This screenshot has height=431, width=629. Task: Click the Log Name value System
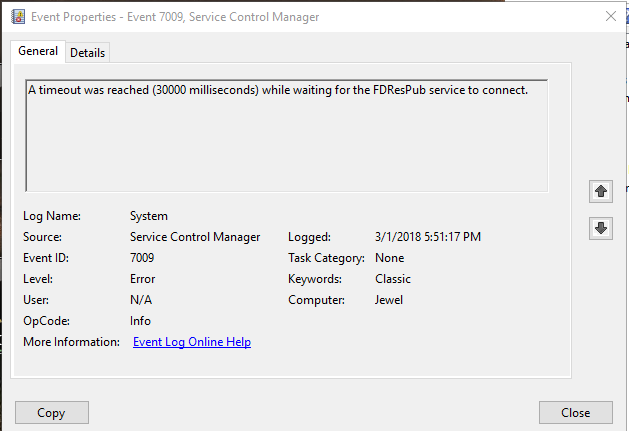tap(149, 216)
